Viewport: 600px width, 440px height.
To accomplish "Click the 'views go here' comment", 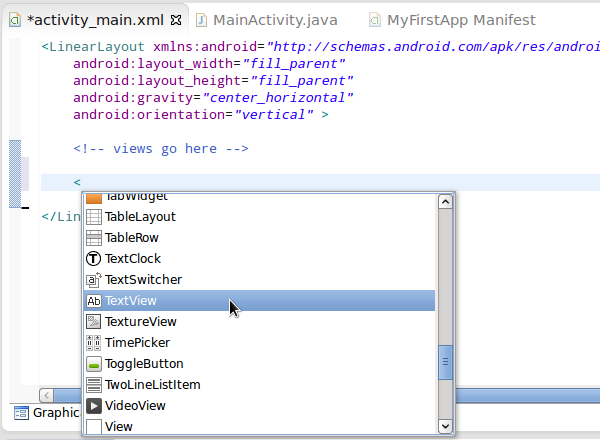I will [161, 148].
